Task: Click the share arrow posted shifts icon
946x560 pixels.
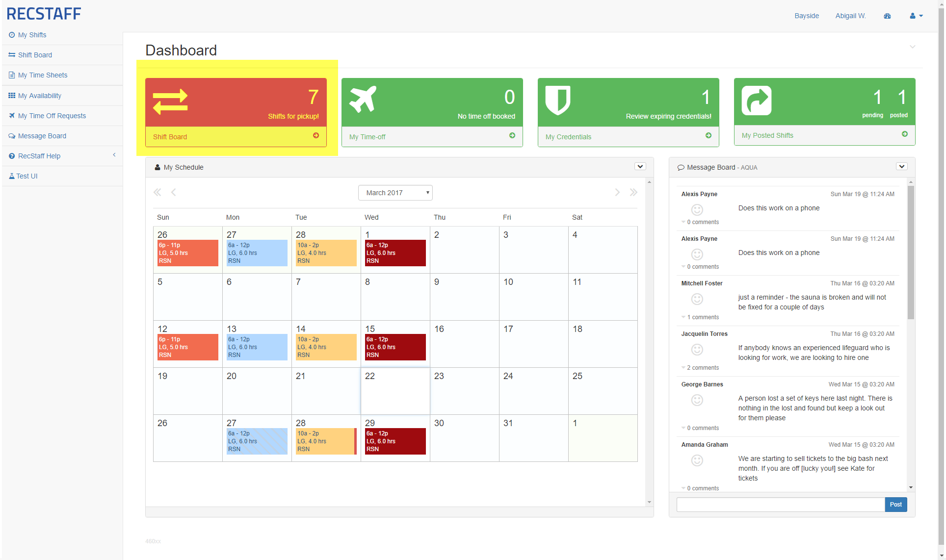Action: coord(756,101)
